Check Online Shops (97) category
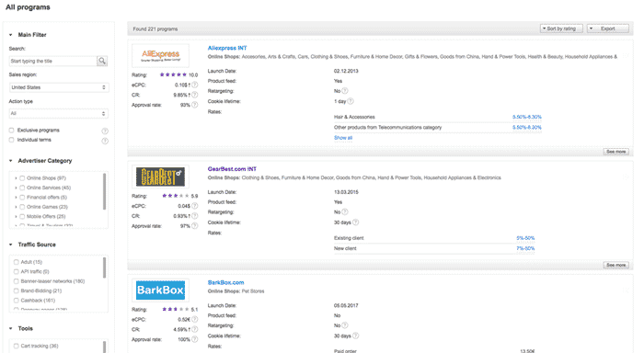The image size is (644, 353). (22, 178)
